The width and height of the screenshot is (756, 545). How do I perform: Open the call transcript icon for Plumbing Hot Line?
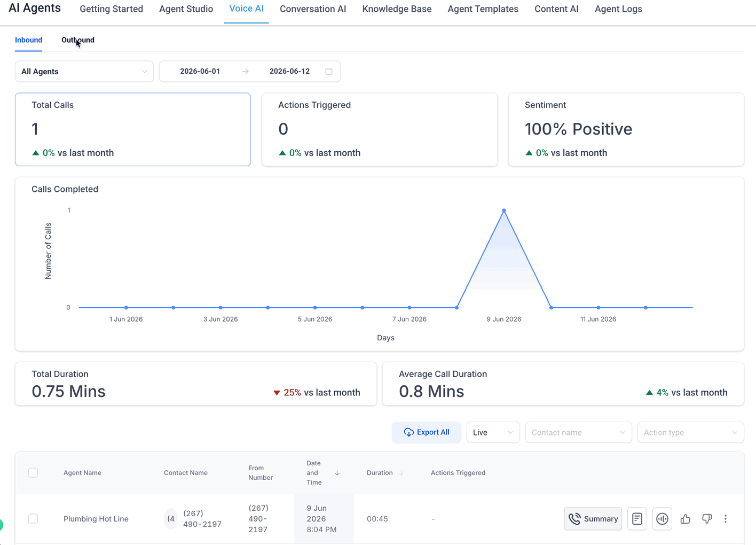point(637,519)
